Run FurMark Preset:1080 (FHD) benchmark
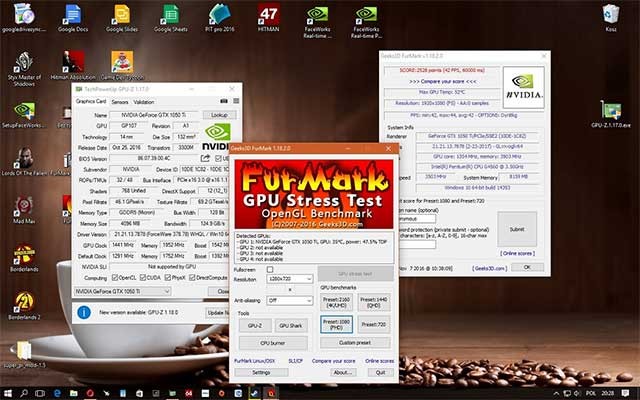 click(x=336, y=324)
